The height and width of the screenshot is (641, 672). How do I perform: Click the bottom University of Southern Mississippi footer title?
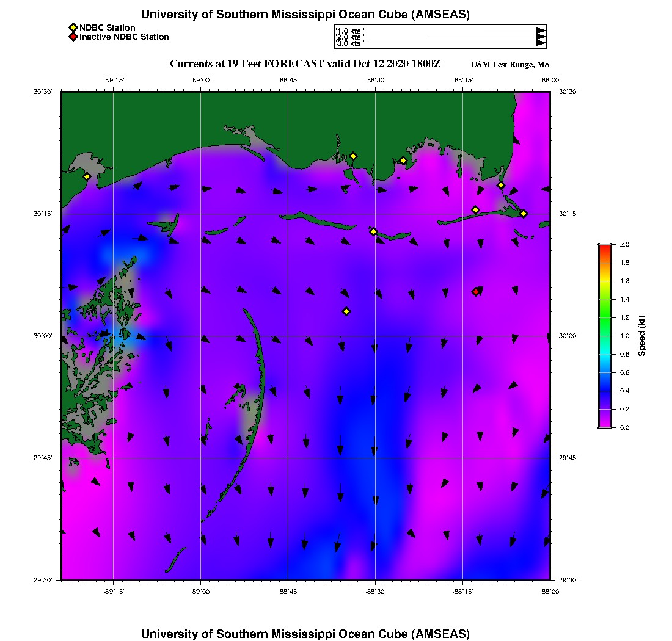click(x=305, y=633)
